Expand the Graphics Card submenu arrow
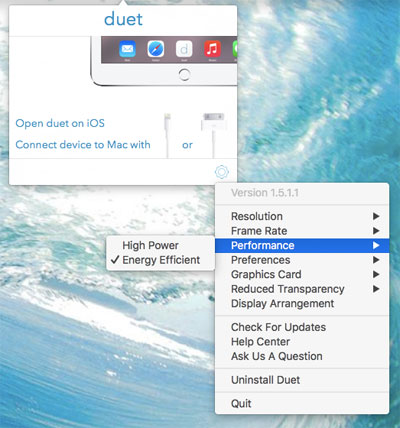The width and height of the screenshot is (400, 428). [x=376, y=274]
